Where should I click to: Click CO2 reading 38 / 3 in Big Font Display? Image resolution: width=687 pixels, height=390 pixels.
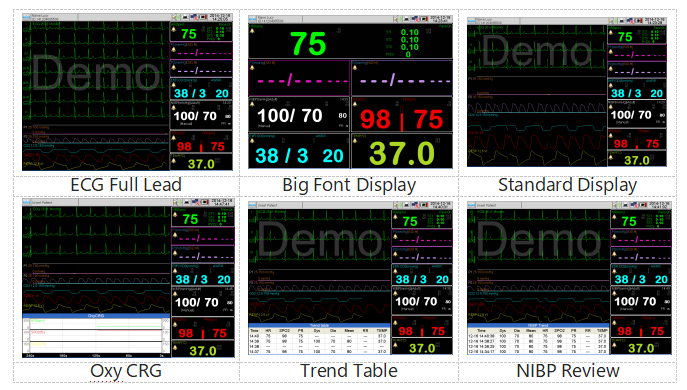(x=282, y=156)
